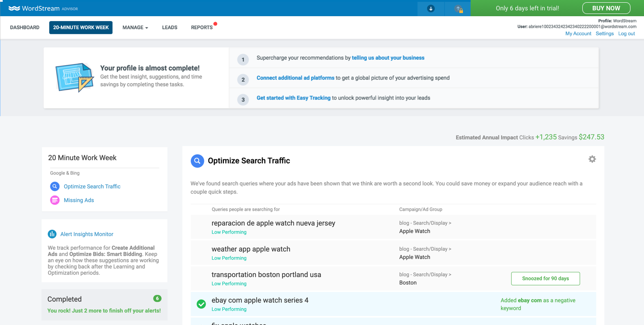Click the profile storefront illustration
The height and width of the screenshot is (325, 644).
pyautogui.click(x=74, y=77)
